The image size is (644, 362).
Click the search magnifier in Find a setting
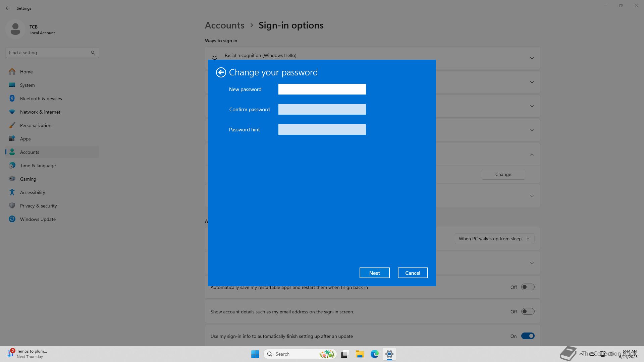(93, 53)
